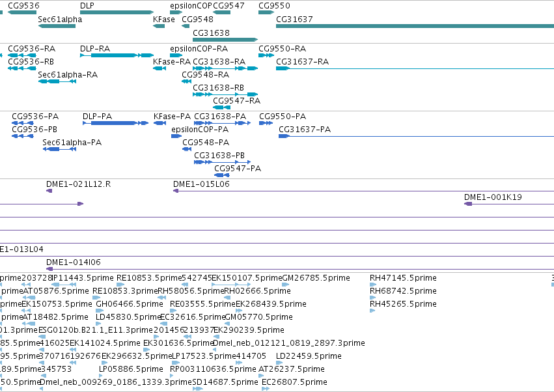This screenshot has width=554, height=392.
Task: Click the CG9536-RA transcript label
Action: (31, 48)
